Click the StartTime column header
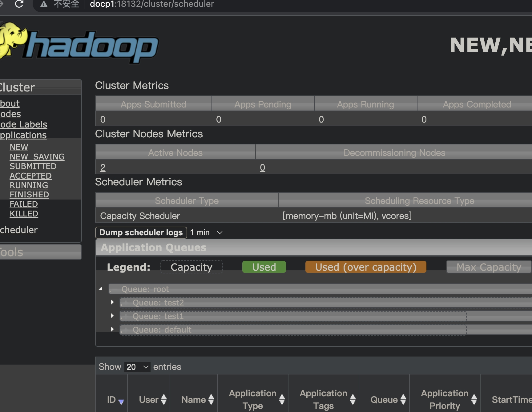Viewport: 532px width, 412px height. [507, 399]
